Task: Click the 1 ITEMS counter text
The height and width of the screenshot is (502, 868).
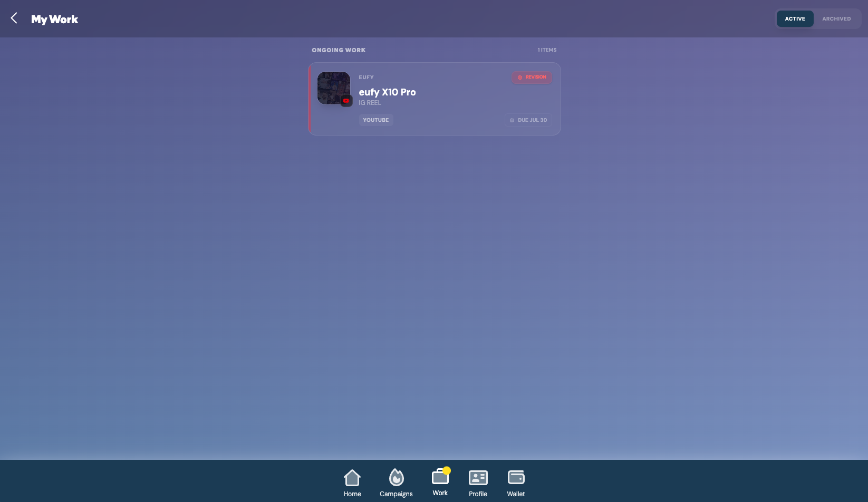Action: [547, 50]
